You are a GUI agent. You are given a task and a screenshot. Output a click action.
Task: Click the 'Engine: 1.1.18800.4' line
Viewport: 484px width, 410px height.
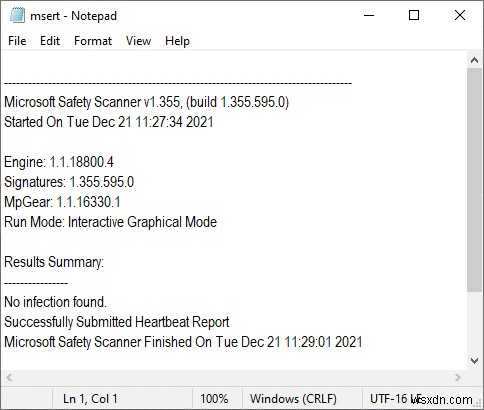coord(59,162)
